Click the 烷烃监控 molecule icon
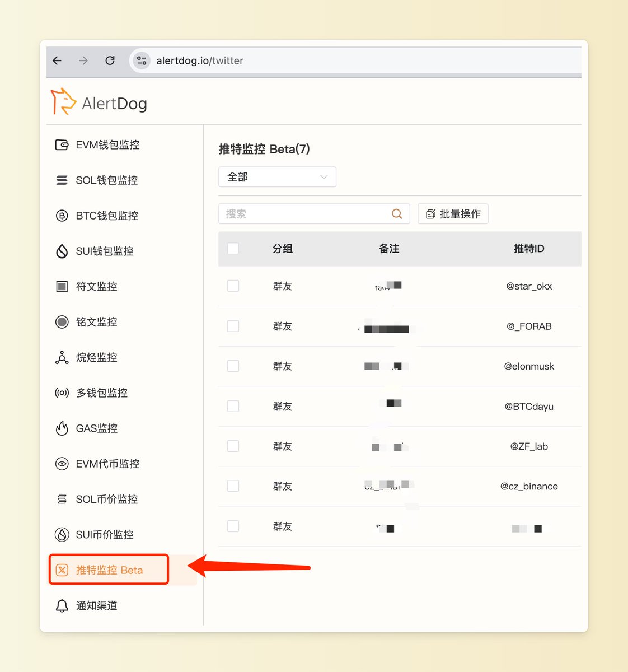This screenshot has height=672, width=628. (x=62, y=357)
